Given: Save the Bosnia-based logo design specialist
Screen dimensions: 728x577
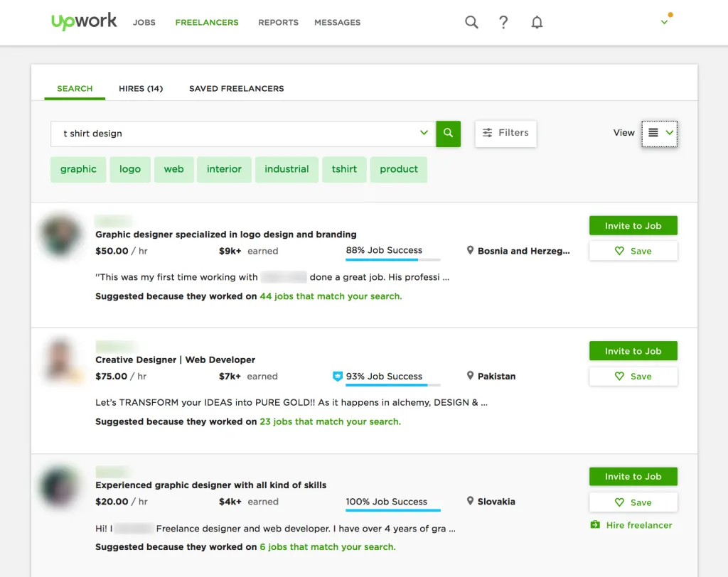Looking at the screenshot, I should tap(633, 251).
